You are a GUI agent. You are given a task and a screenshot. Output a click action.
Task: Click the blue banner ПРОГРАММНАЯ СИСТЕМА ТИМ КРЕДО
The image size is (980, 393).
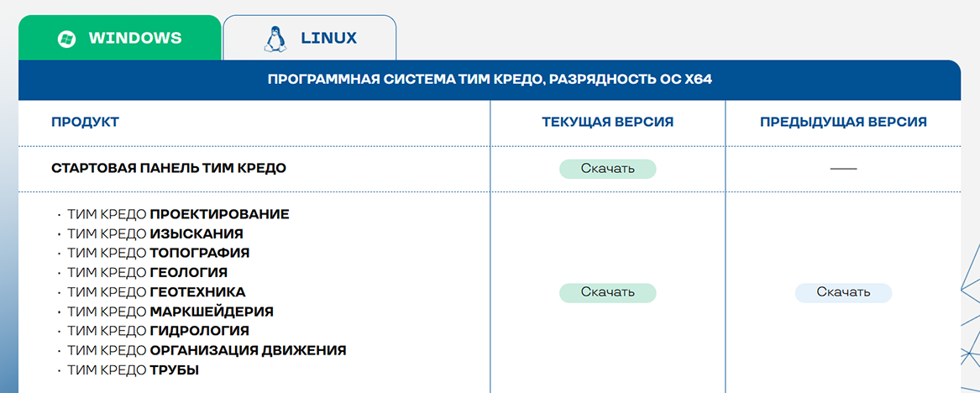click(x=490, y=80)
